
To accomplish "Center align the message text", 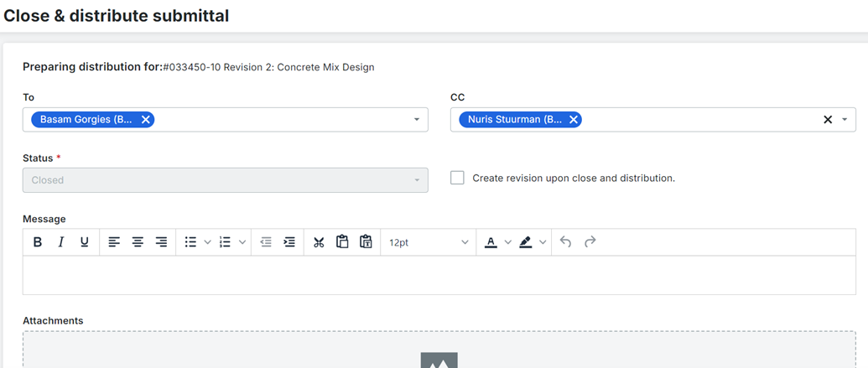I will (x=138, y=241).
